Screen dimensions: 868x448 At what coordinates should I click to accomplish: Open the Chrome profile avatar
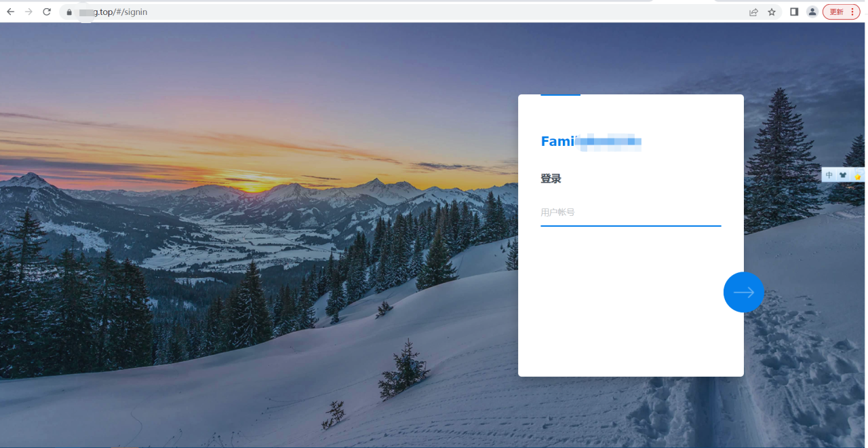coord(812,12)
